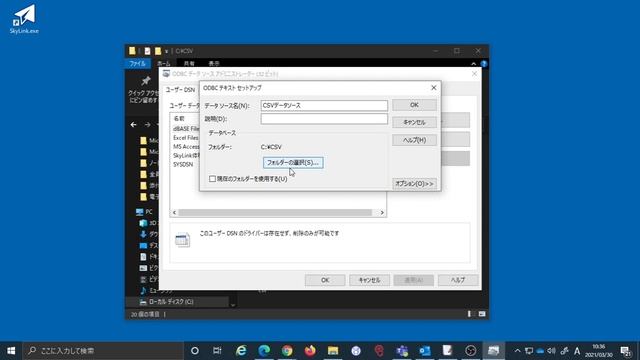The width and height of the screenshot is (640, 360).
Task: Open Task View from the taskbar
Action: coord(217,351)
